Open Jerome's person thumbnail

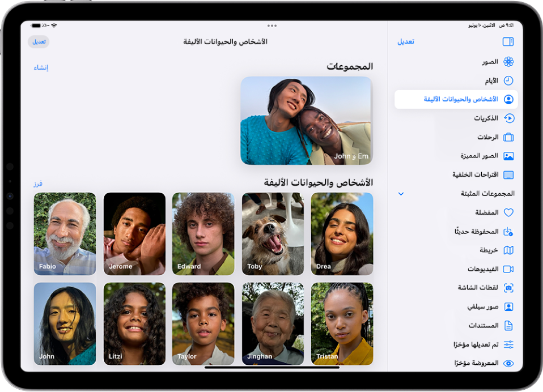pyautogui.click(x=134, y=234)
